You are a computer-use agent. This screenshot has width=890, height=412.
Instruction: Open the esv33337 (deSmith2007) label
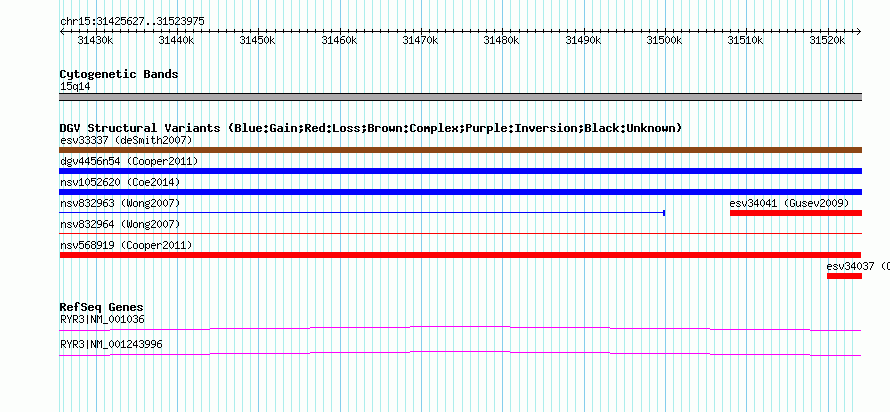click(x=126, y=140)
